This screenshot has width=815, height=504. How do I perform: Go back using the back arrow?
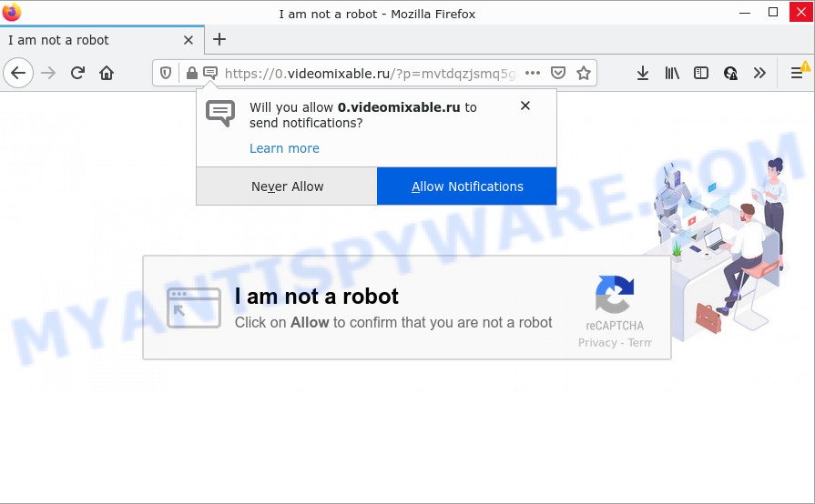coord(18,73)
